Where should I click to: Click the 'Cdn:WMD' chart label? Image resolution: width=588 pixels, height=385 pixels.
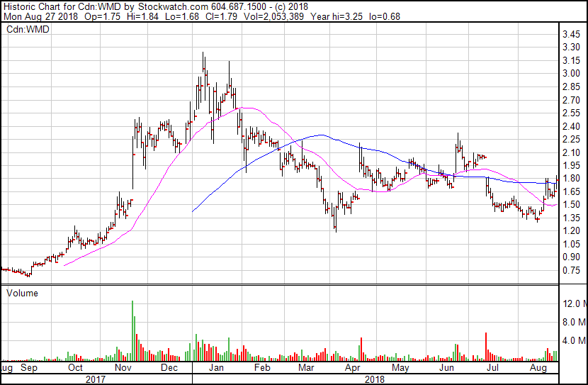(28, 29)
